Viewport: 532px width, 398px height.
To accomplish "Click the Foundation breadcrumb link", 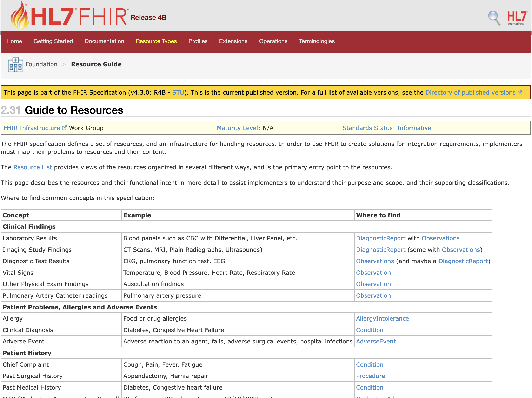I will tap(41, 64).
